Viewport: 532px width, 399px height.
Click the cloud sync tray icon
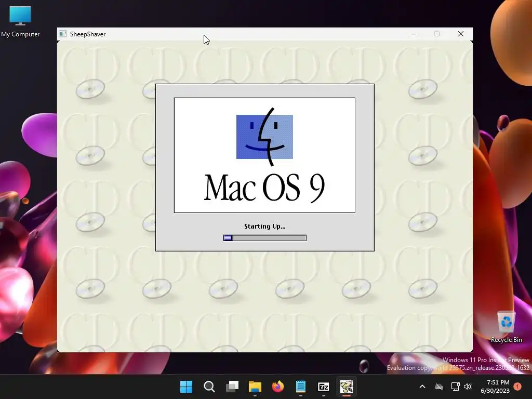coord(439,387)
